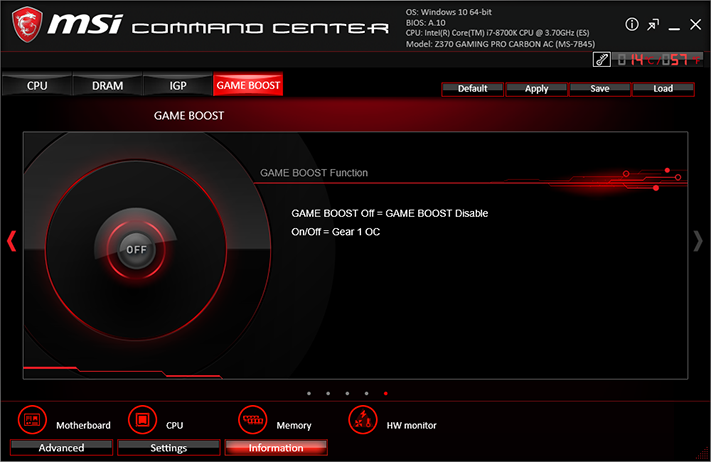Click the 'OS: Windows 10 64-bit' line

[x=448, y=12]
